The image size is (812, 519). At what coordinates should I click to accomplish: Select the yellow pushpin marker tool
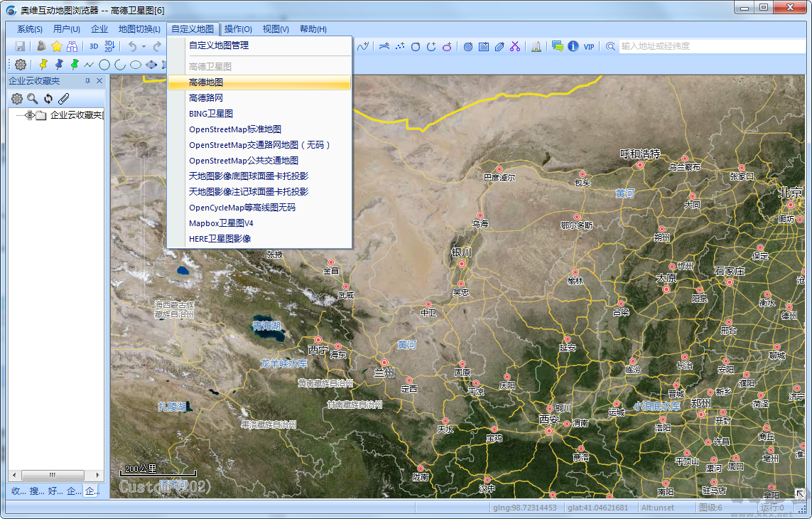click(43, 64)
